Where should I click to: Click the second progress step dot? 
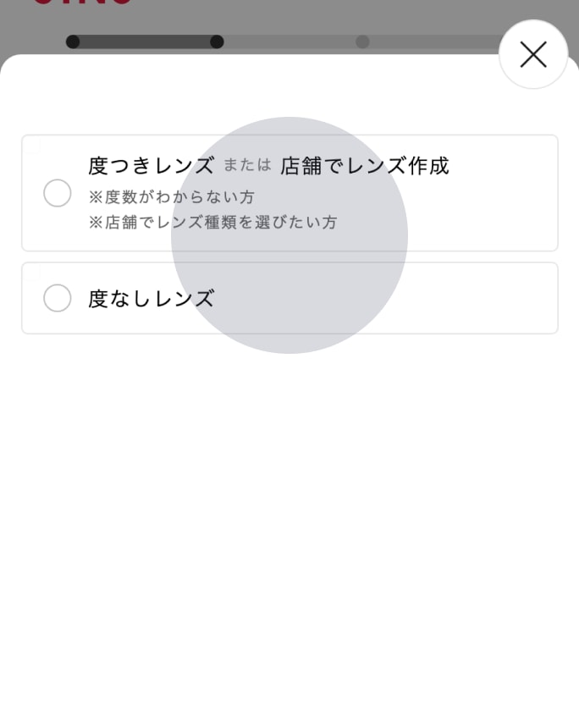tap(217, 41)
